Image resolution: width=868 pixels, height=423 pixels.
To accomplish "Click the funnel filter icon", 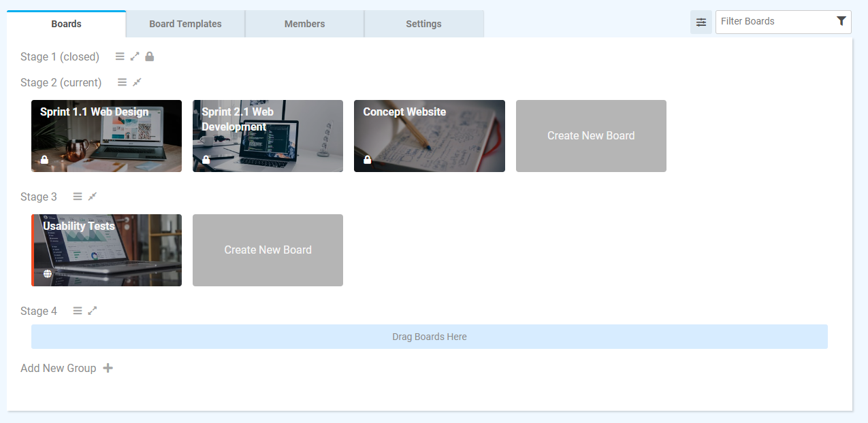I will 841,21.
